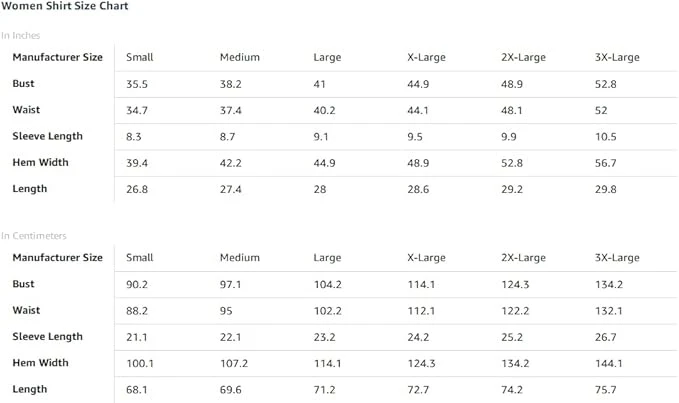Click the "Women Shirt Size Chart" title

click(64, 7)
